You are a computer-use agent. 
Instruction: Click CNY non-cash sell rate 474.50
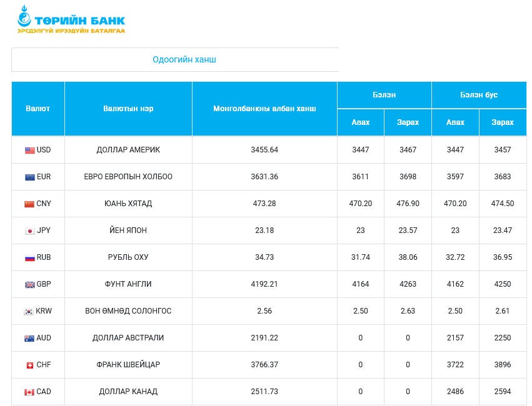[x=503, y=204]
